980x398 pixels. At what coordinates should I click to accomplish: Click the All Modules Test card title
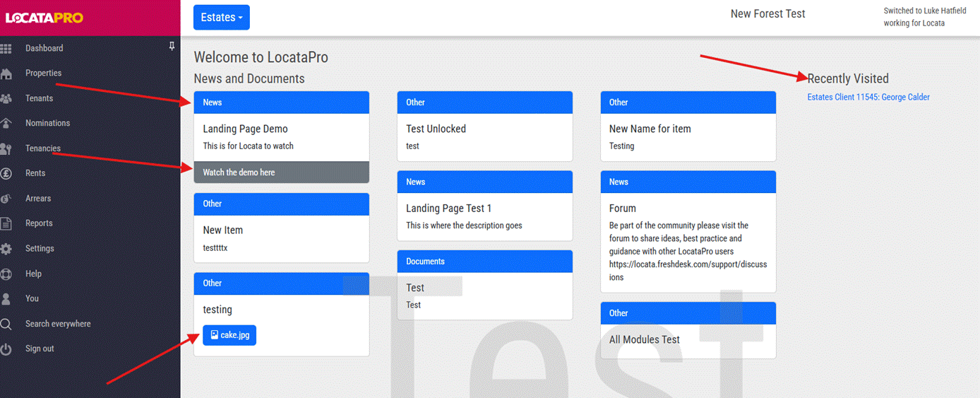[645, 340]
